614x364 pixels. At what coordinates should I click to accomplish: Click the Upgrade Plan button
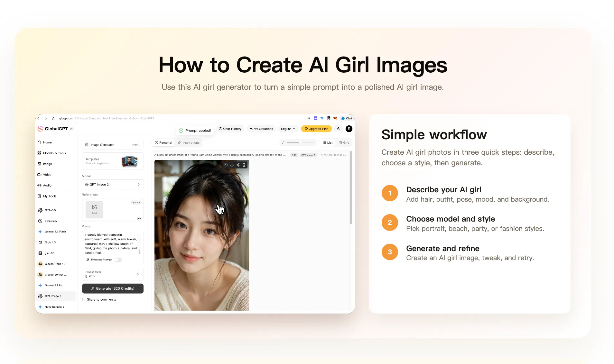click(x=316, y=129)
